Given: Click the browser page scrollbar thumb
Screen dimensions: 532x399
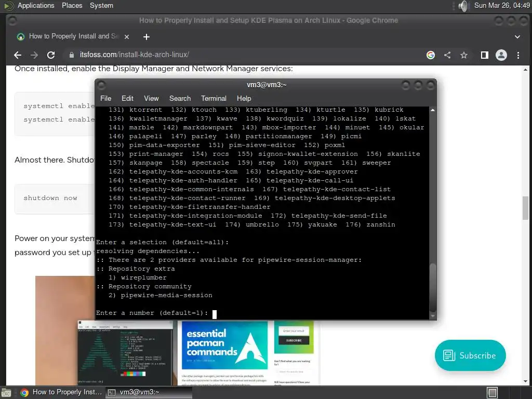Looking at the screenshot, I should [525, 208].
